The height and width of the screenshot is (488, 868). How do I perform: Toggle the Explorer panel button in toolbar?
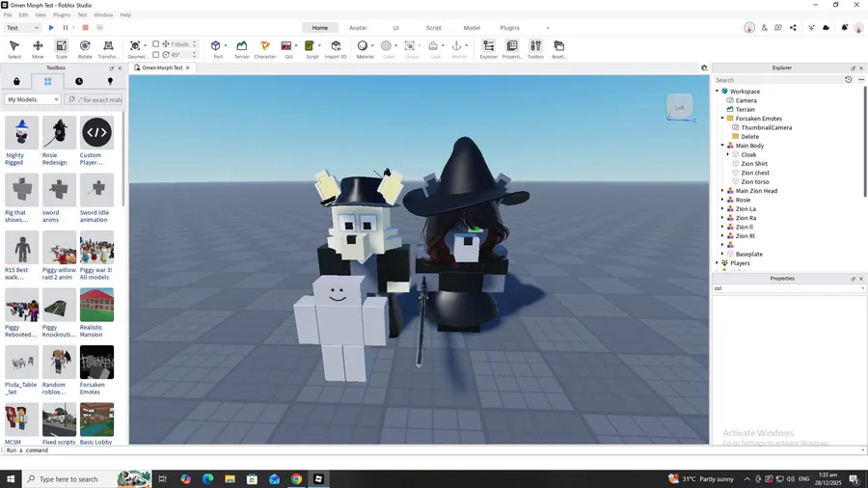click(489, 48)
